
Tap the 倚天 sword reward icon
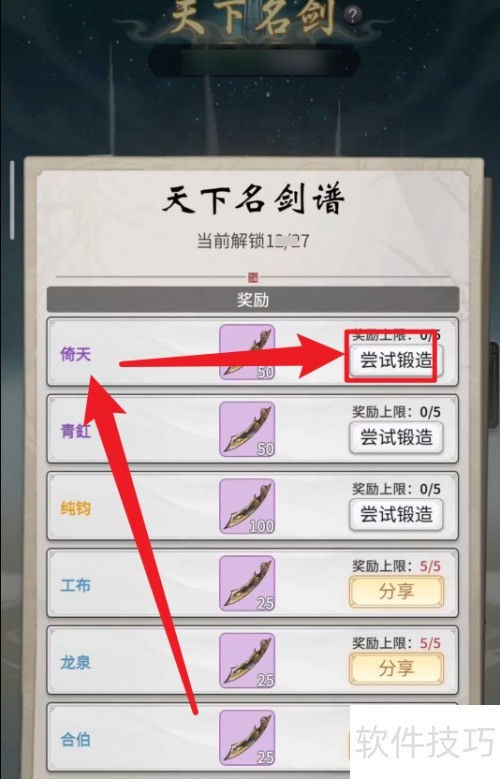click(x=247, y=352)
